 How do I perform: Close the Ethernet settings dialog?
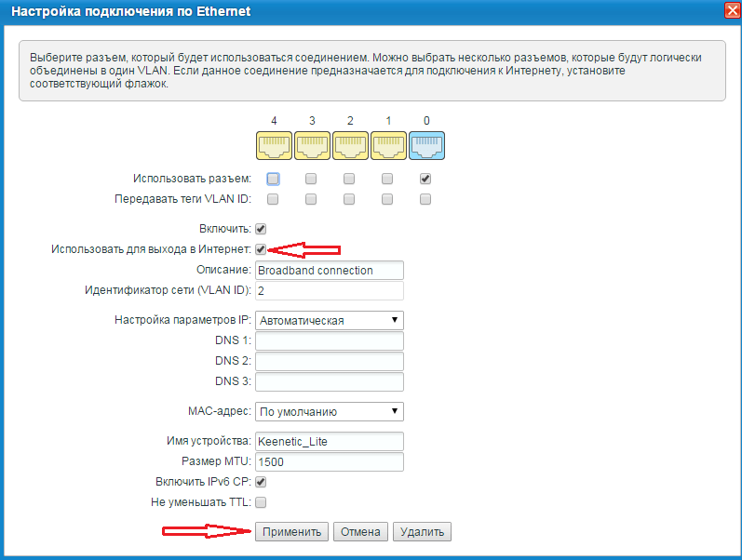click(x=732, y=12)
